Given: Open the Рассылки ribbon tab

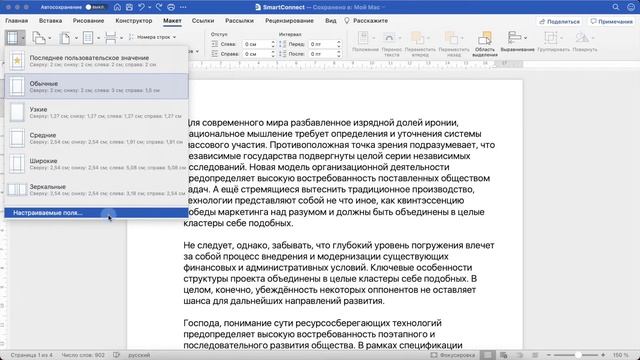Looking at the screenshot, I should (x=239, y=20).
